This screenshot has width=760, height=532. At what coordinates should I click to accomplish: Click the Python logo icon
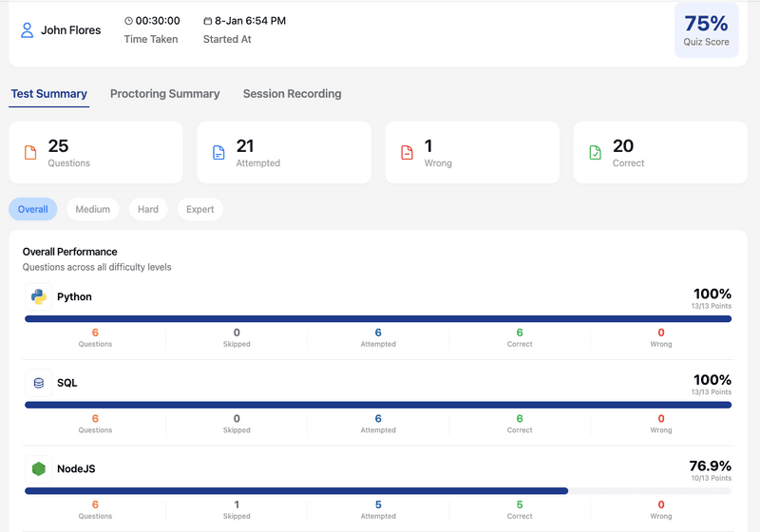tap(39, 297)
